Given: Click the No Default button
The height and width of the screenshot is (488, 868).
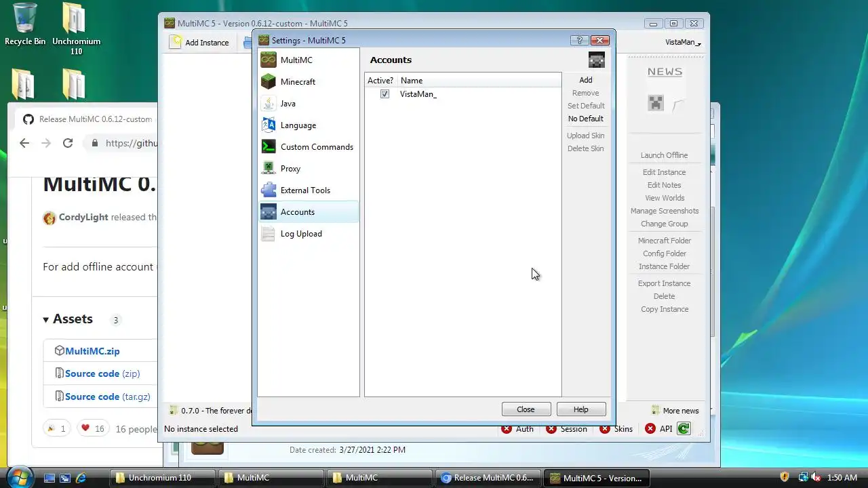Looking at the screenshot, I should tap(586, 119).
